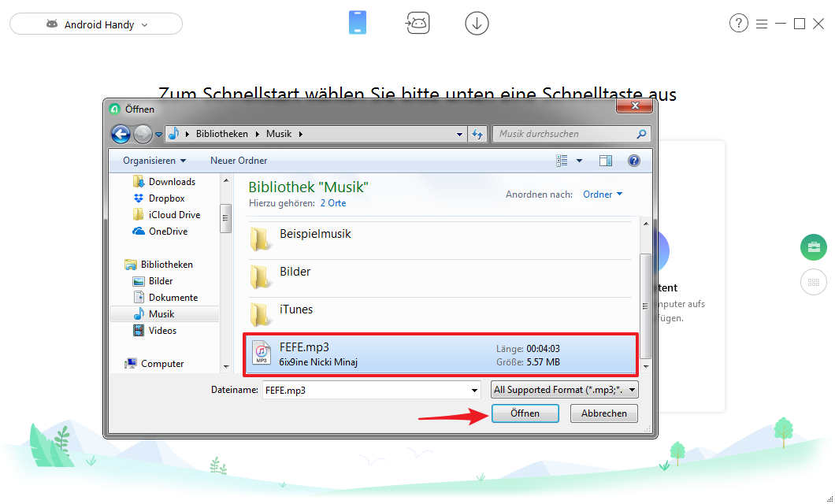Click the 2 Orte link

pyautogui.click(x=333, y=203)
